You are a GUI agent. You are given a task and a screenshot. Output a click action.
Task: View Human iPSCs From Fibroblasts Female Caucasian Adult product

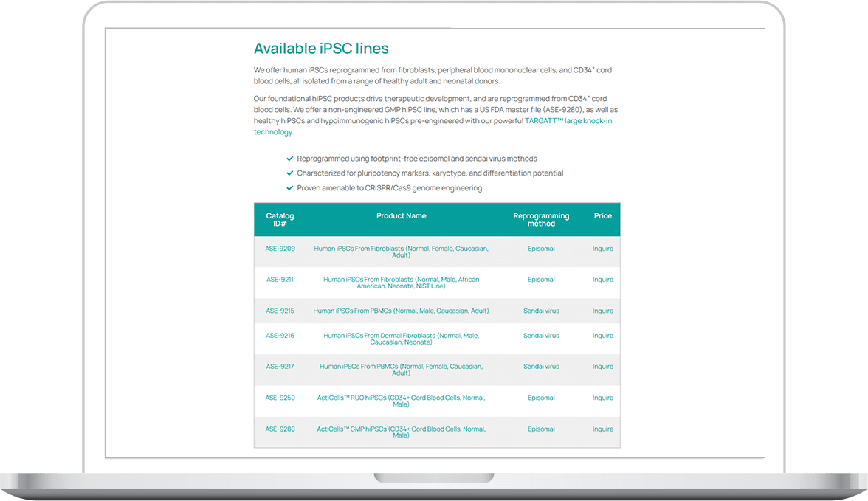click(x=401, y=252)
